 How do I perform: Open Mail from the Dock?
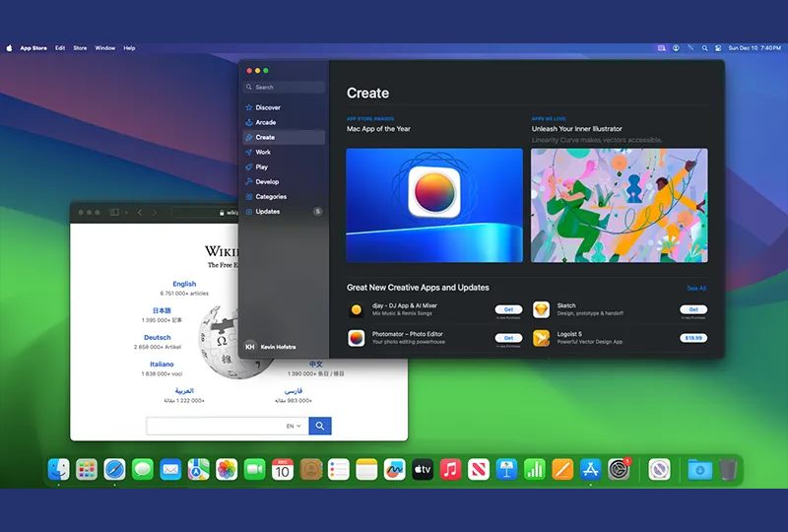[x=170, y=470]
